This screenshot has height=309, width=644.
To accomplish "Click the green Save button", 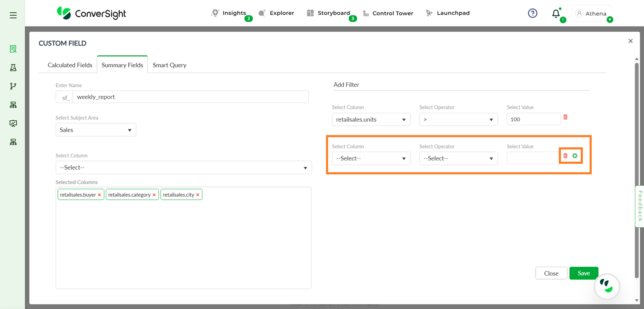I will coord(583,273).
